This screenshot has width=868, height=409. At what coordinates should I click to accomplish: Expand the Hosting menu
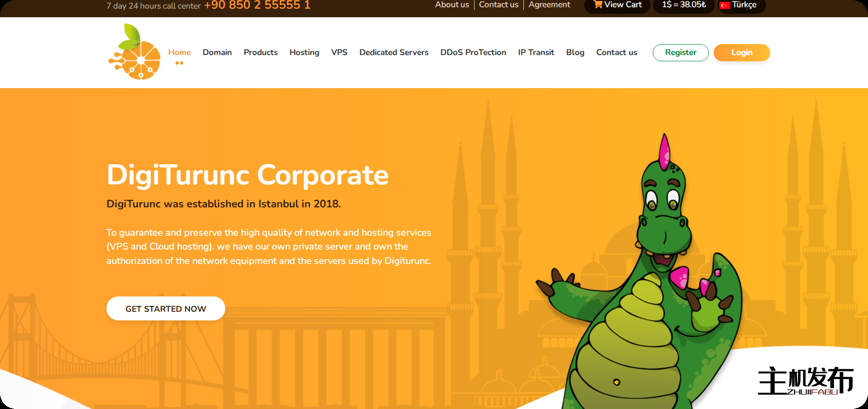[304, 52]
